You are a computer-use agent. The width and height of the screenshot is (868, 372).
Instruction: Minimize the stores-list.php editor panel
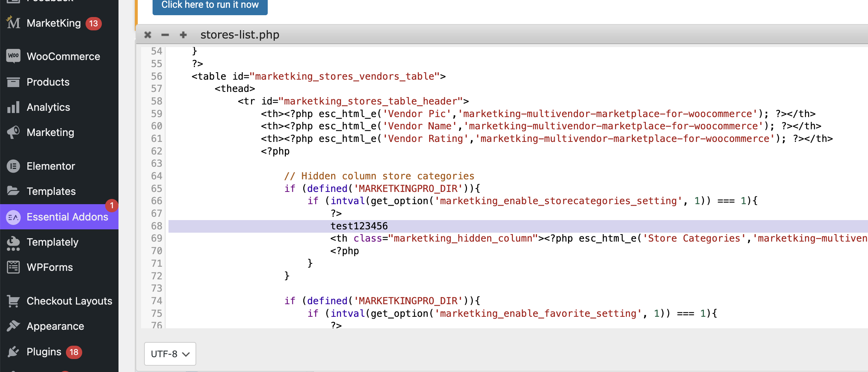tap(165, 35)
